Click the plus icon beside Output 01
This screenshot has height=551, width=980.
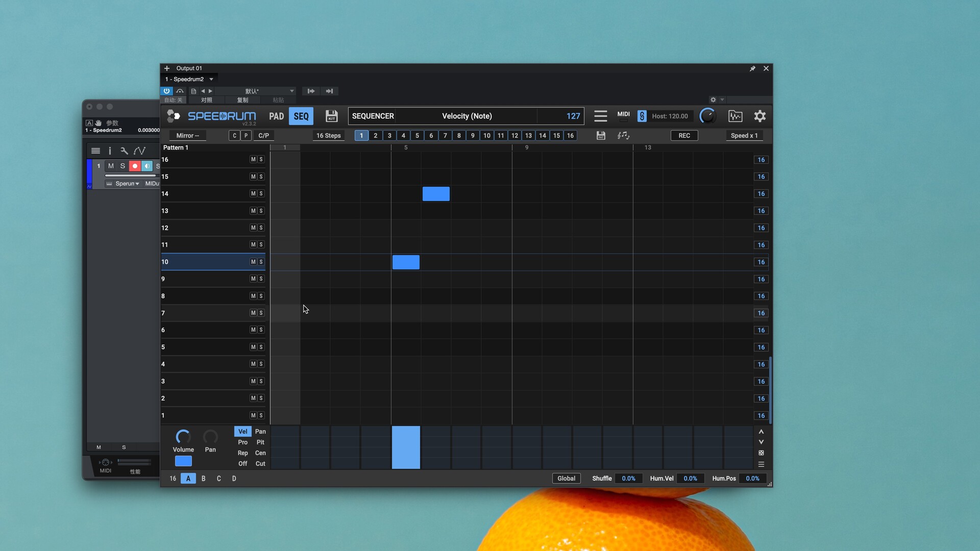pos(166,68)
